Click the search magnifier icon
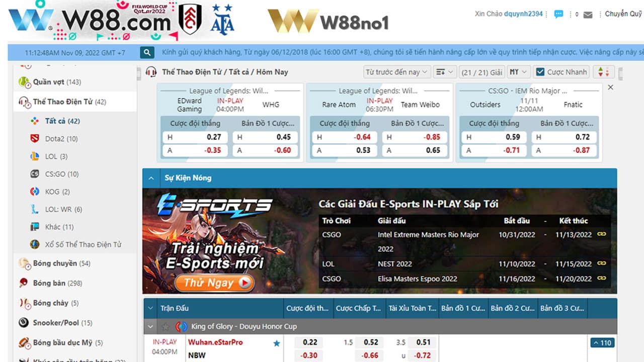 click(147, 52)
